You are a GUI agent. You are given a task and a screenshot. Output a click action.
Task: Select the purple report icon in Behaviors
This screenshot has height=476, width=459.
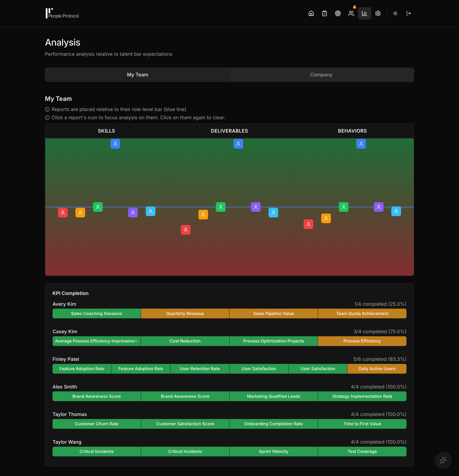pos(378,207)
